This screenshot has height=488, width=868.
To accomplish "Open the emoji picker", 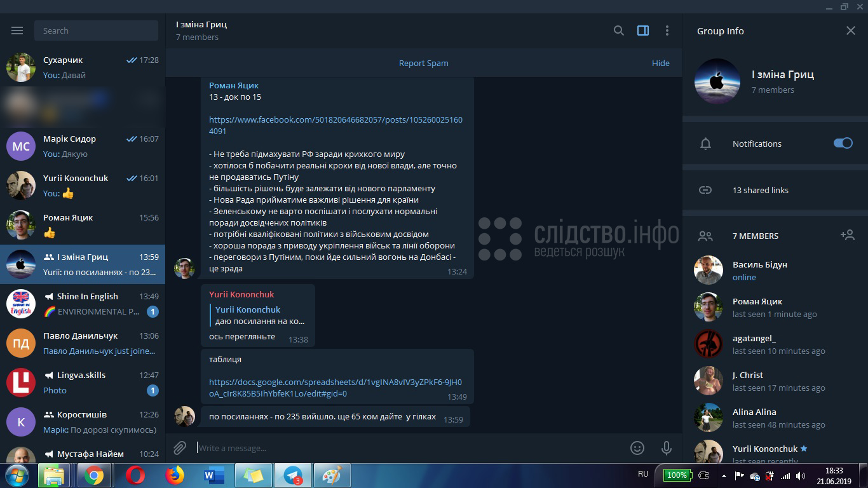I will point(637,448).
